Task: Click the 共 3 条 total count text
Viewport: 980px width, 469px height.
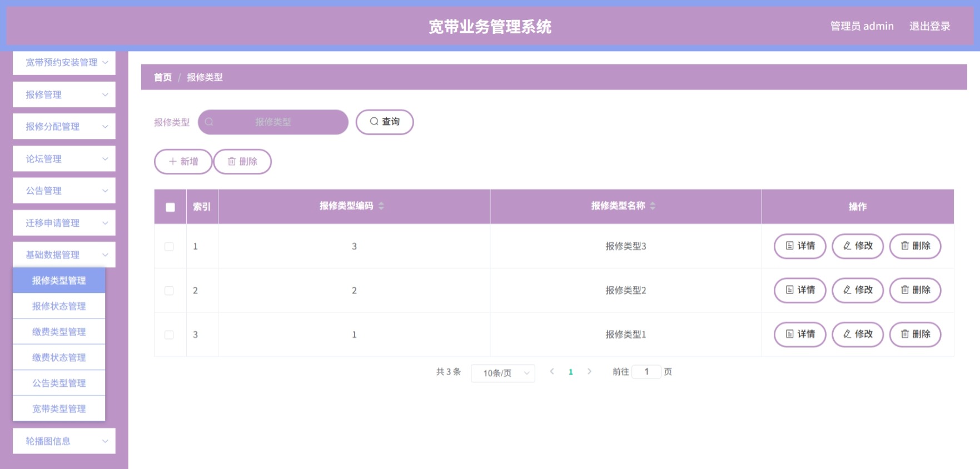Action: 449,372
